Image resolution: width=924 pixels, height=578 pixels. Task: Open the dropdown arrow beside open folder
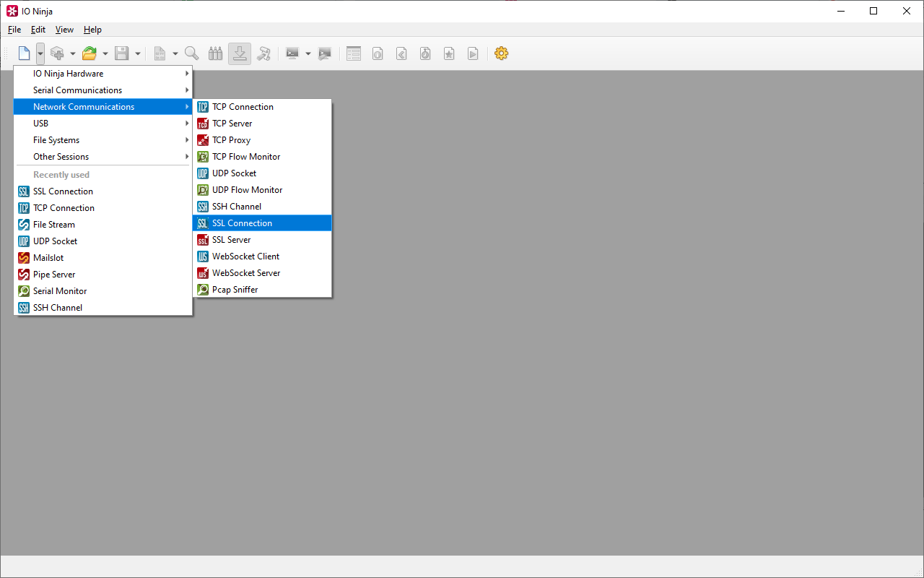click(105, 53)
